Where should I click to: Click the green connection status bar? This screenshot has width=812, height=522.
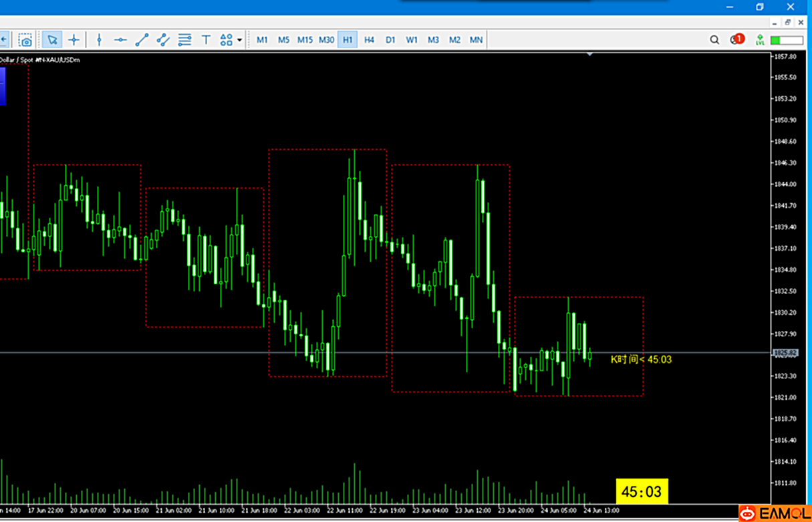pos(787,40)
